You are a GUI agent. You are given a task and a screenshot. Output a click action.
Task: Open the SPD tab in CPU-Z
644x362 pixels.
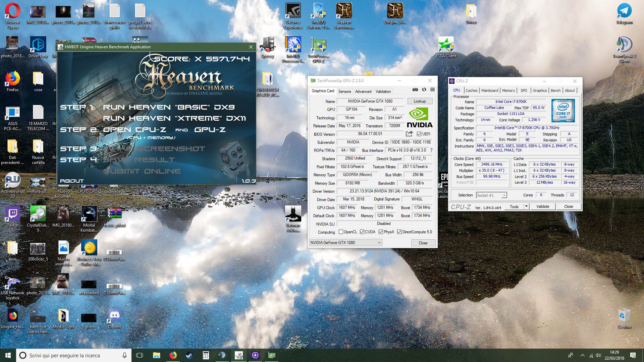(524, 90)
